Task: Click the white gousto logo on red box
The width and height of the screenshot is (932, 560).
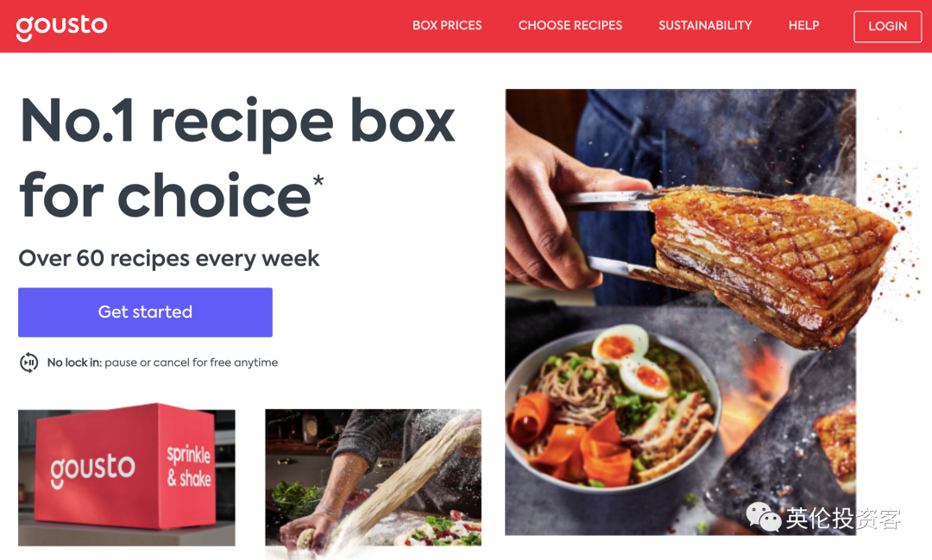Action: coord(92,469)
